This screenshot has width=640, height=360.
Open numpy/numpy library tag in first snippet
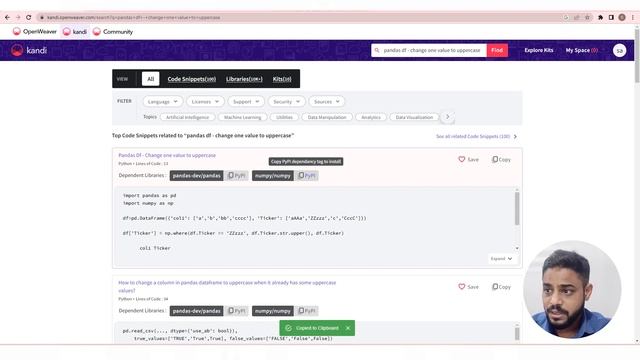pyautogui.click(x=273, y=176)
